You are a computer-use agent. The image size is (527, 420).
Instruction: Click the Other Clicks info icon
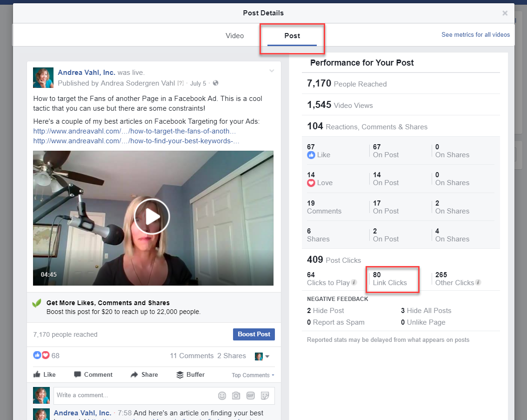click(x=478, y=282)
